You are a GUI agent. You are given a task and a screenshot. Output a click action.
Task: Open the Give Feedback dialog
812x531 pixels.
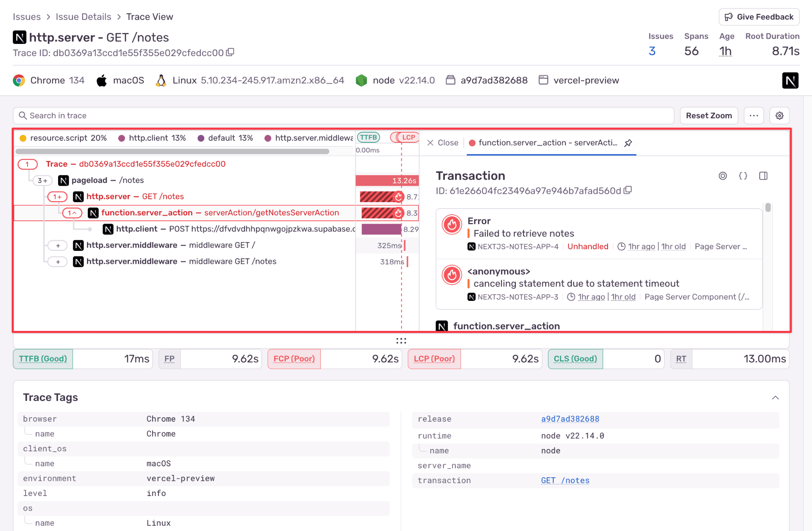tap(759, 17)
